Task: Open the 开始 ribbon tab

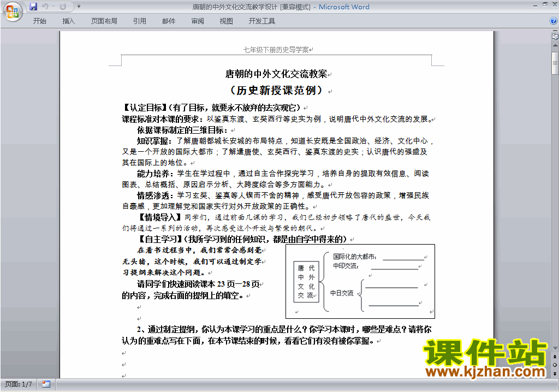Action: (x=39, y=21)
